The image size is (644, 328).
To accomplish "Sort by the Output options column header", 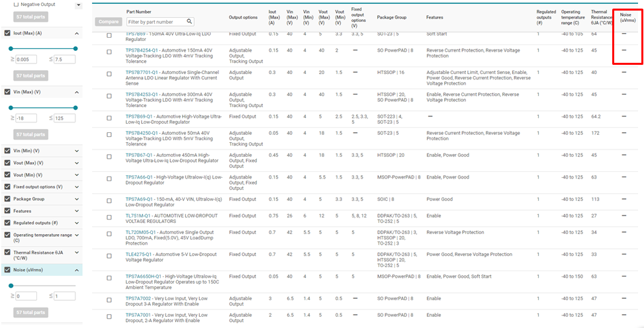I will click(243, 18).
